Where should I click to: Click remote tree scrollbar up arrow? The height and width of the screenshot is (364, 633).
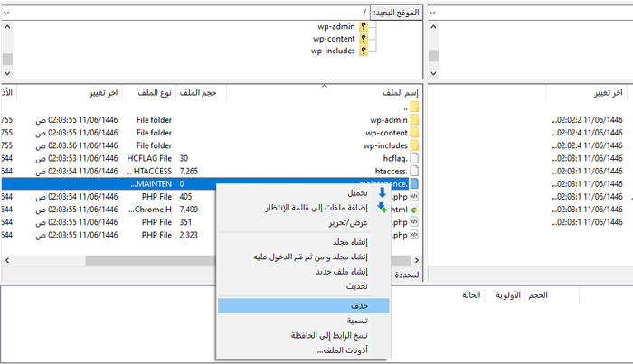7,27
